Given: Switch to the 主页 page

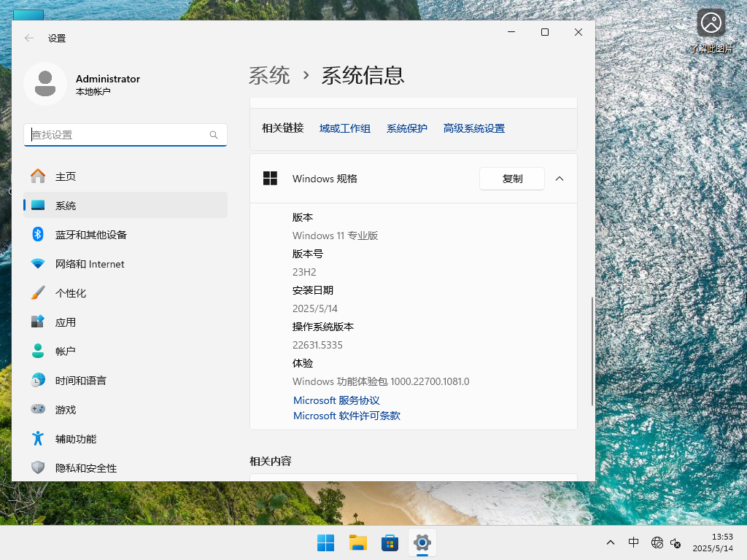Looking at the screenshot, I should click(64, 176).
